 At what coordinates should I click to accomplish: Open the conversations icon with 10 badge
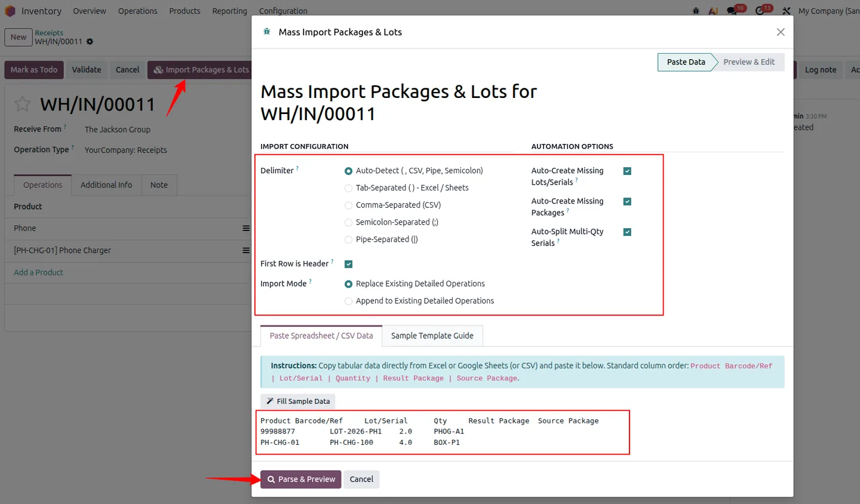[732, 11]
